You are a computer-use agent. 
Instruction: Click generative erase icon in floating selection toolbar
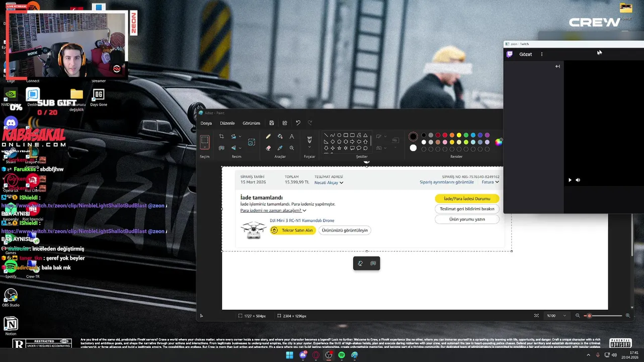pos(360,263)
